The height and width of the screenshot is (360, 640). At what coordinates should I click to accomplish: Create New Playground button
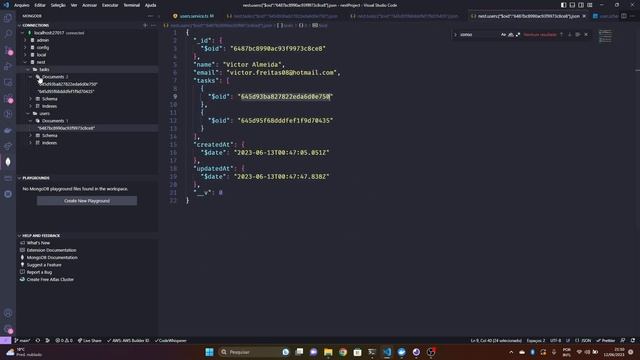pos(87,201)
